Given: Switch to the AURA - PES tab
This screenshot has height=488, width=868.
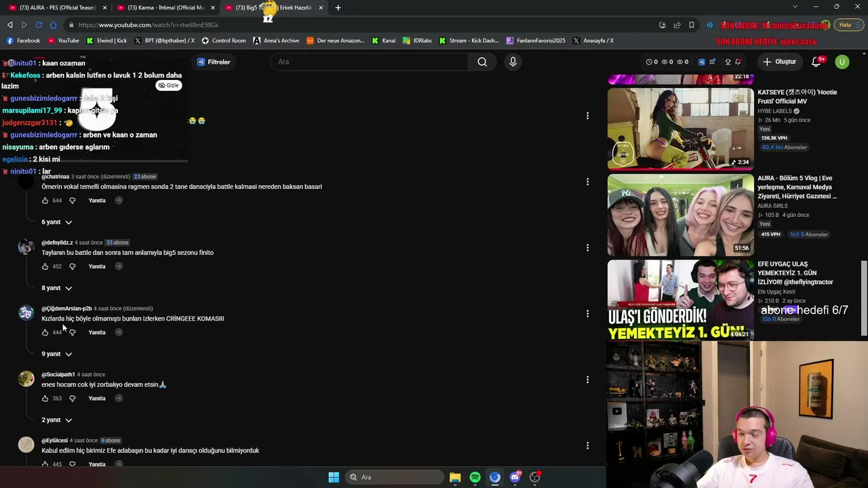Looking at the screenshot, I should coord(56,7).
